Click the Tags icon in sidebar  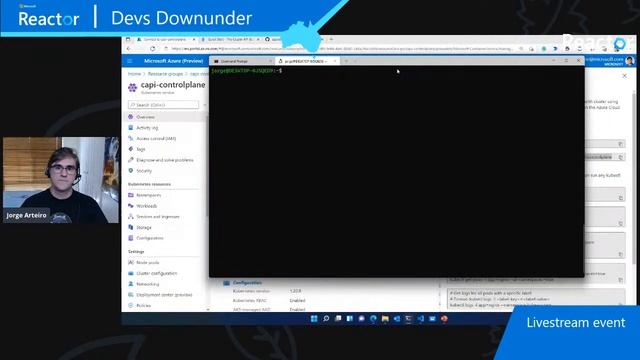131,149
